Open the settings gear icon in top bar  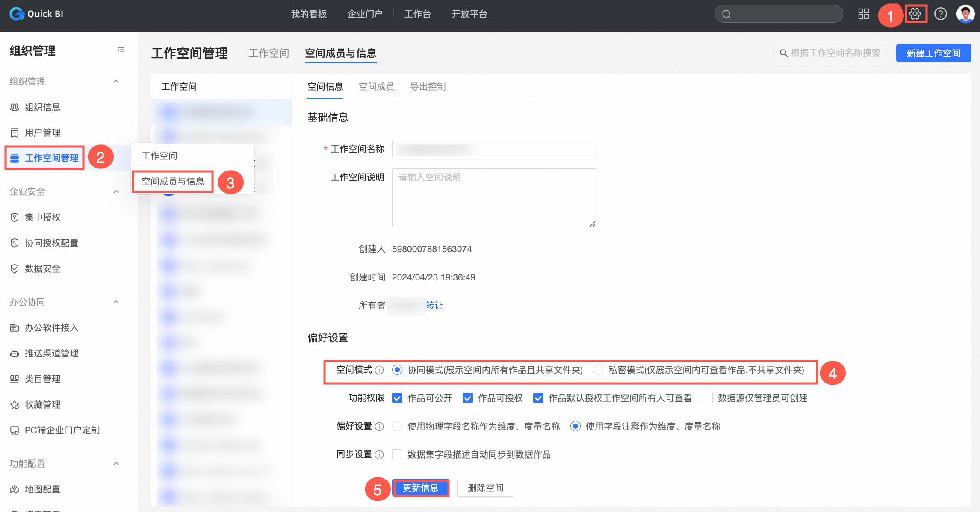pyautogui.click(x=915, y=14)
